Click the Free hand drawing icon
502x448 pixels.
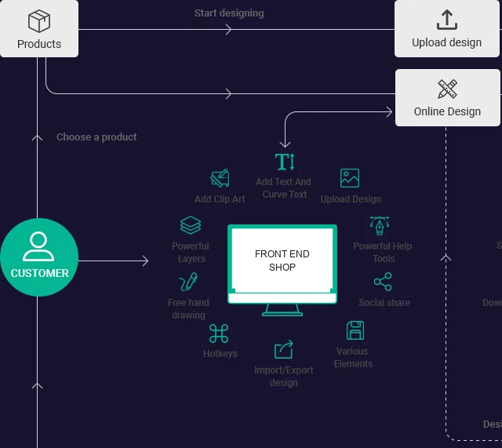[188, 282]
